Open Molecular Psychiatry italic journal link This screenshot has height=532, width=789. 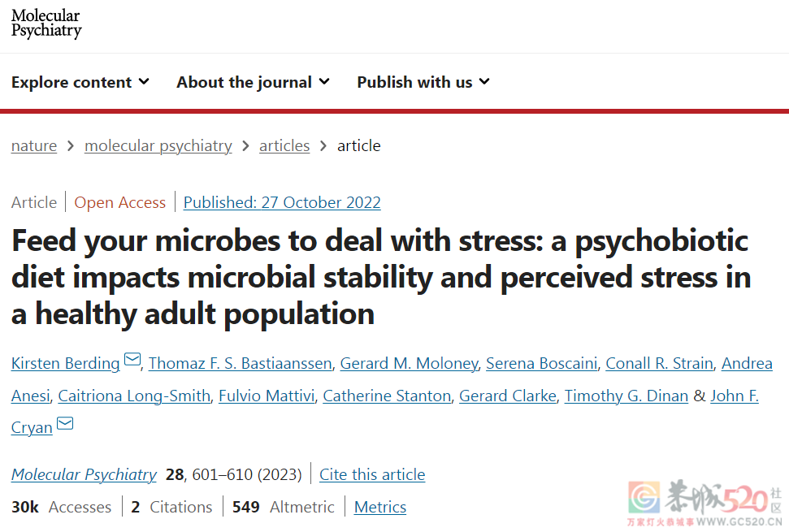pyautogui.click(x=84, y=474)
